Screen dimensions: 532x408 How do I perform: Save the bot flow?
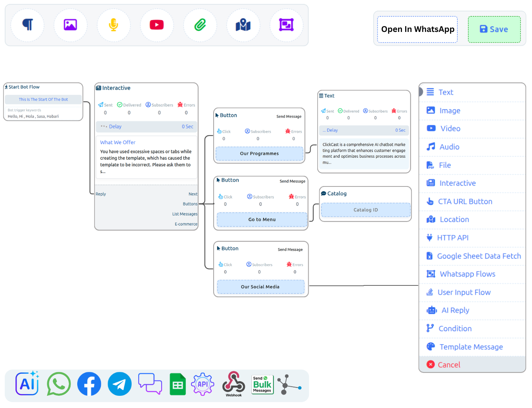[494, 29]
